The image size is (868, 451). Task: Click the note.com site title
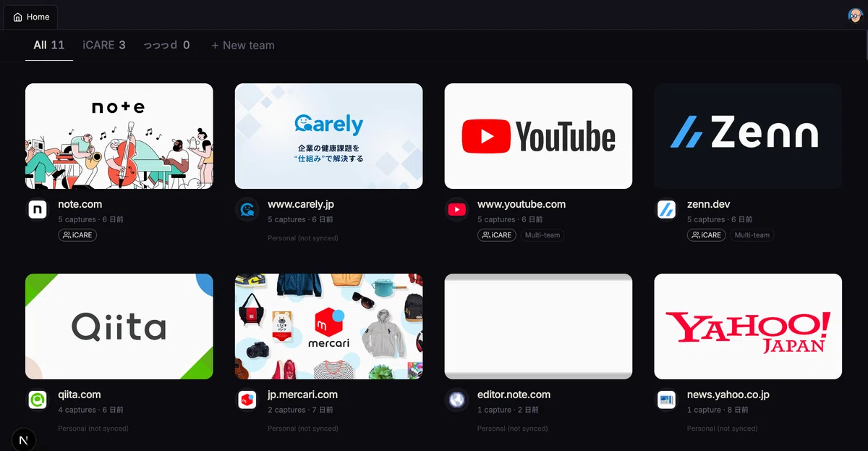point(80,205)
